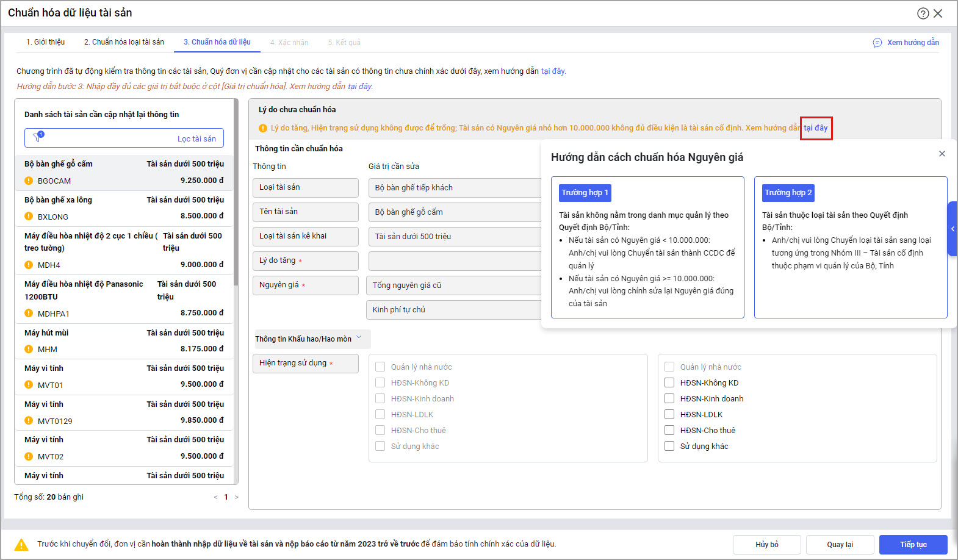The width and height of the screenshot is (958, 560).
Task: Click the orange warning icon beside MVT0129
Action: [29, 421]
